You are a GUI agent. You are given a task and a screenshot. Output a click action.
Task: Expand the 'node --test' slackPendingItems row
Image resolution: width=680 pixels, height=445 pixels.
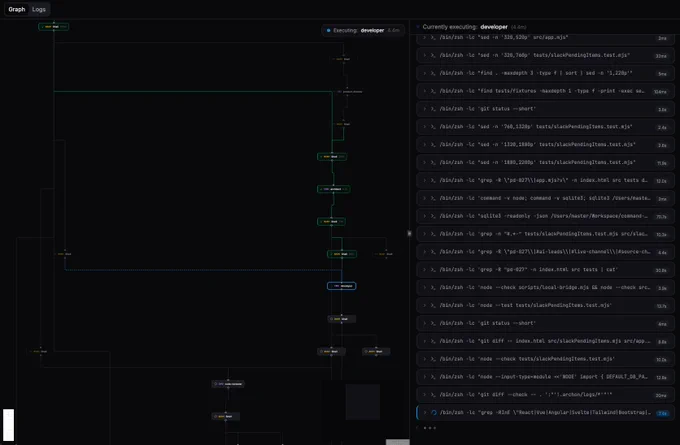click(x=545, y=305)
